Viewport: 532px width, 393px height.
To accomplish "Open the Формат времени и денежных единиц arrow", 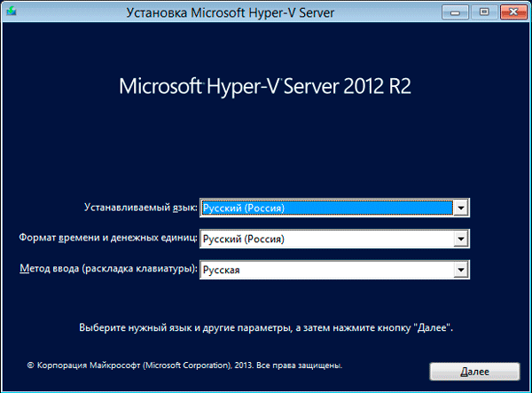I will point(461,239).
